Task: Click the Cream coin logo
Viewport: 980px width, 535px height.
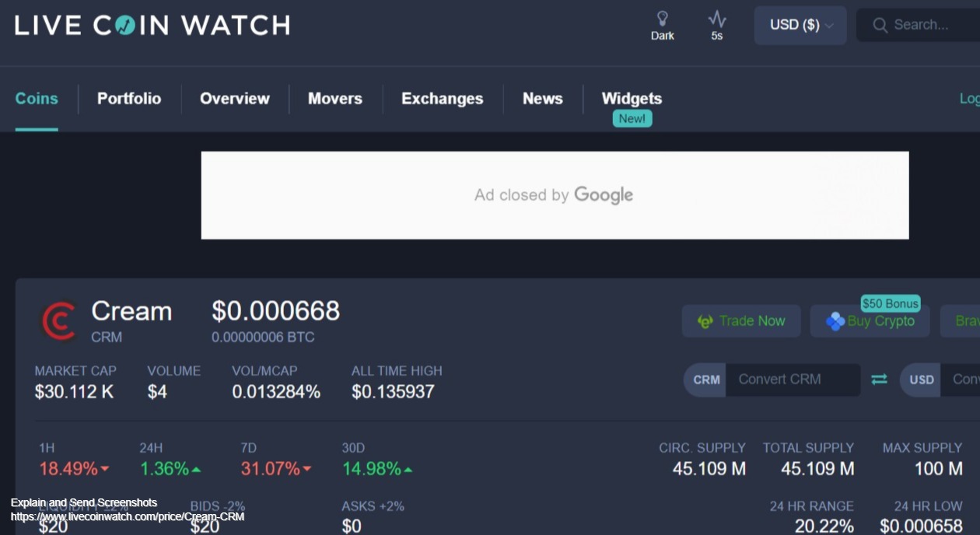Action: pyautogui.click(x=59, y=321)
